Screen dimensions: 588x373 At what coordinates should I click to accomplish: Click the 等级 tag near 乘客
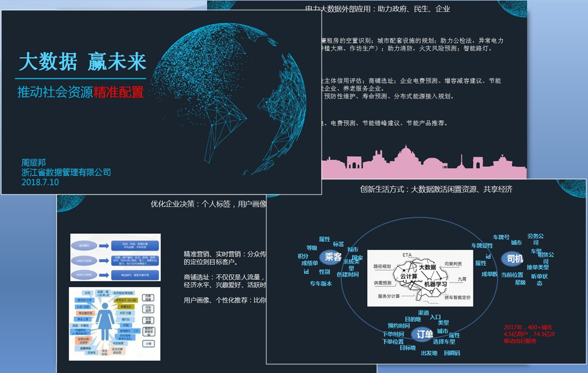312,248
